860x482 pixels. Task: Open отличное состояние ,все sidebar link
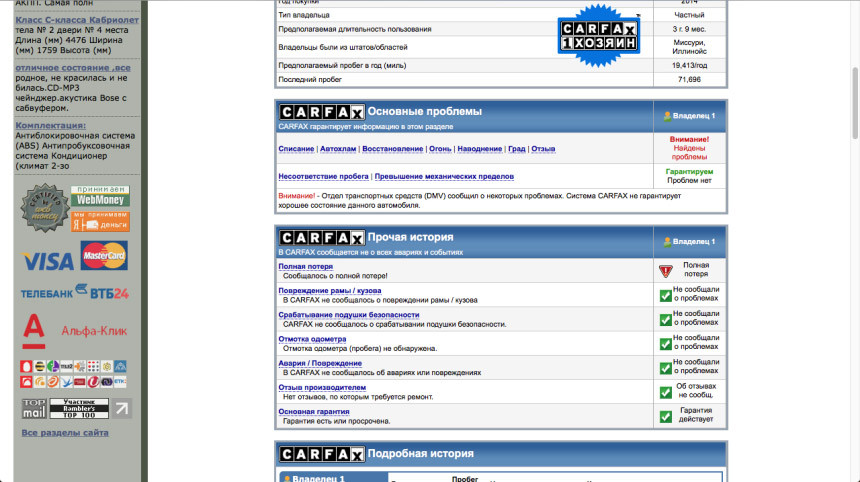coord(73,67)
